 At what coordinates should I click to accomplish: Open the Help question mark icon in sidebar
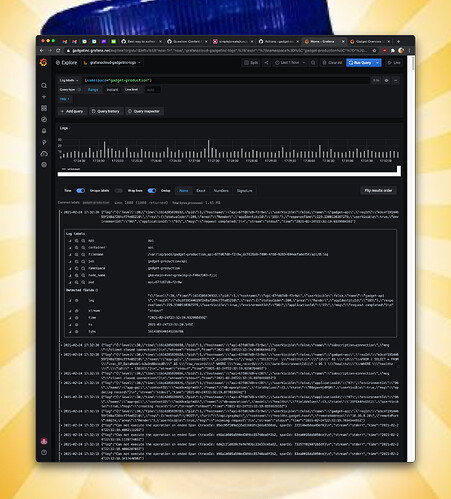[x=44, y=452]
